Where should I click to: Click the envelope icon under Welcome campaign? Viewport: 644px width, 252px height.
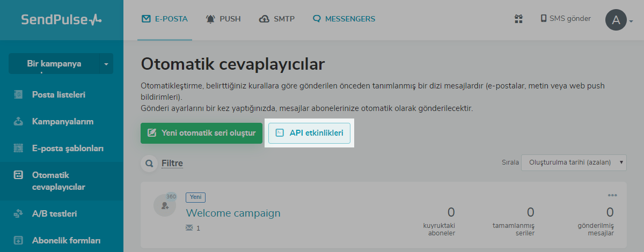point(189,228)
